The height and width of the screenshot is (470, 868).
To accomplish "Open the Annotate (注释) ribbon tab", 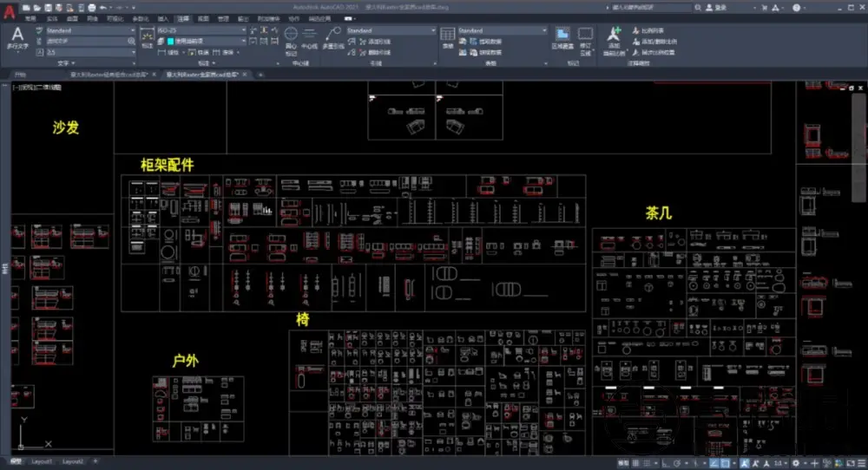I will coord(182,17).
